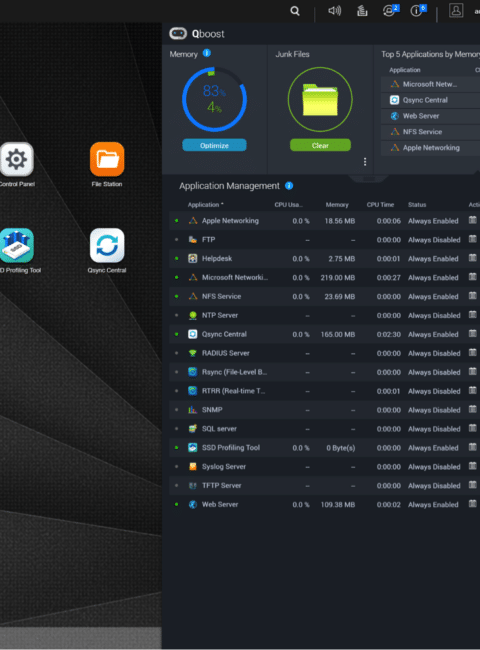The width and height of the screenshot is (480, 650).
Task: Open the user account icon
Action: 456,10
